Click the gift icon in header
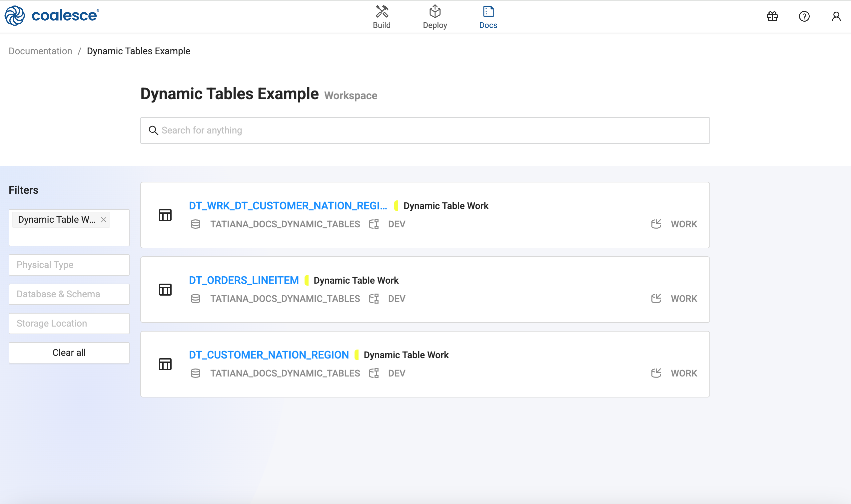851x504 pixels. click(772, 16)
